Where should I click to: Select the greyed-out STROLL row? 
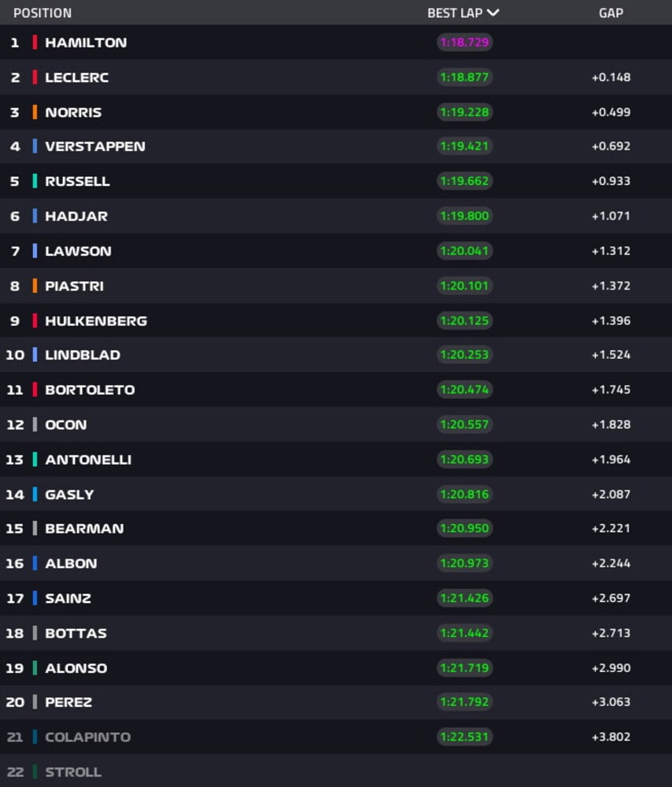point(336,771)
